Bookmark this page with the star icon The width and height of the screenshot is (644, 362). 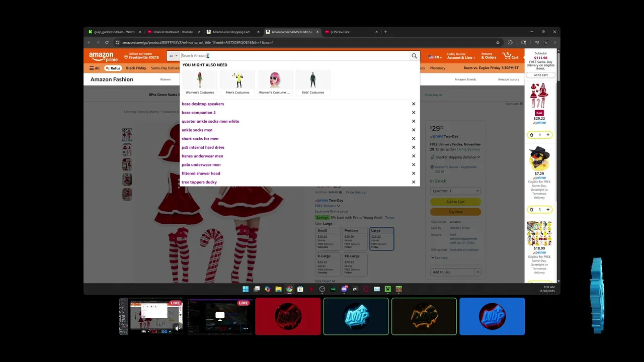[498, 42]
